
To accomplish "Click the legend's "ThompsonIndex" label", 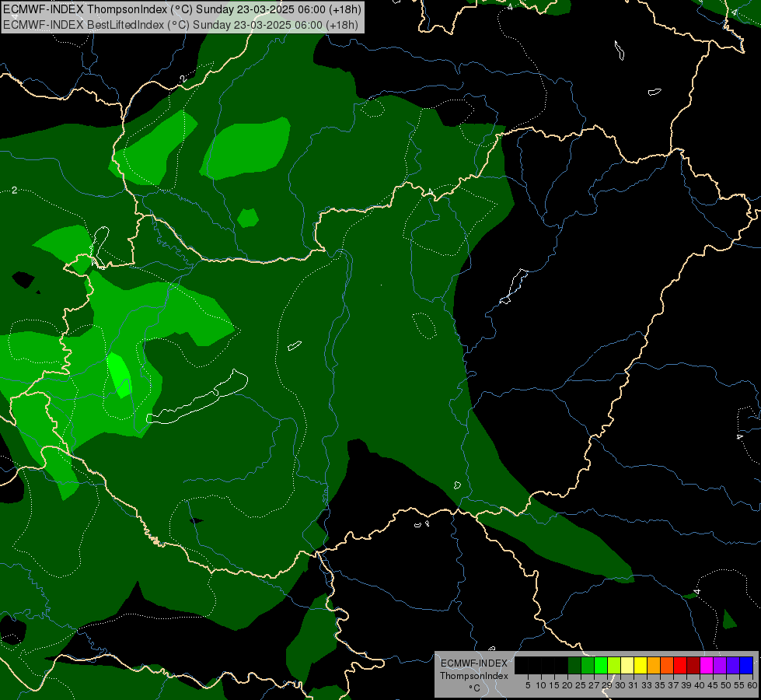I will tap(474, 676).
